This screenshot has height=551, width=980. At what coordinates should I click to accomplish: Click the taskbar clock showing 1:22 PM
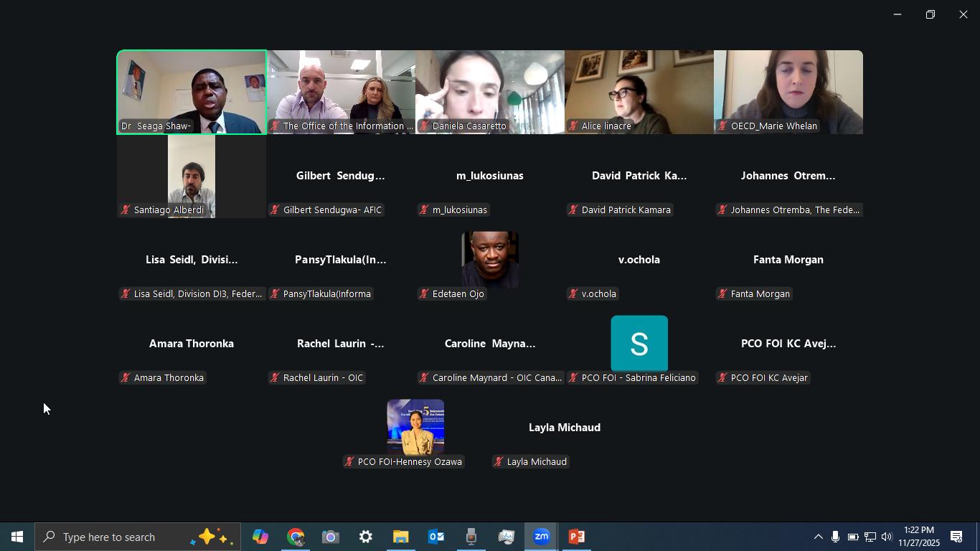pyautogui.click(x=919, y=537)
